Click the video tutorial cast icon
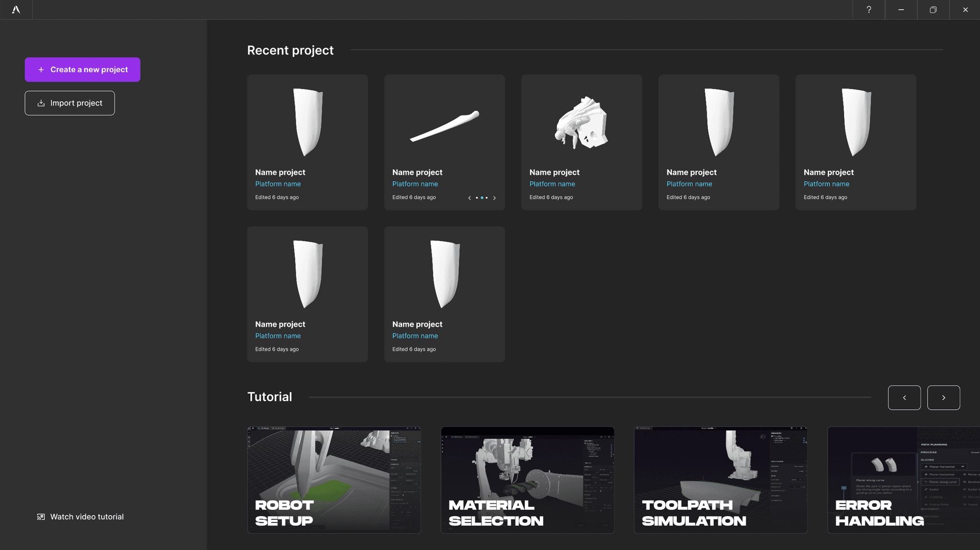 (41, 517)
